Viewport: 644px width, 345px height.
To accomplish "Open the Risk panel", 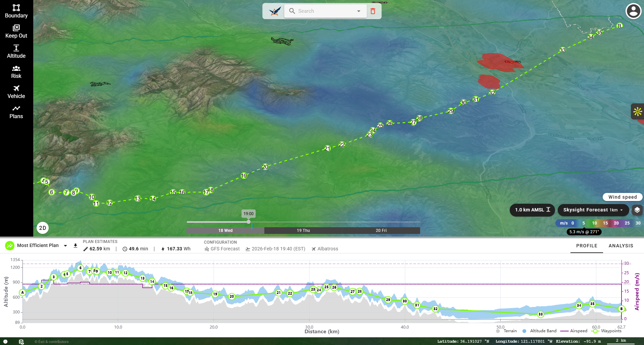I will pos(16,71).
